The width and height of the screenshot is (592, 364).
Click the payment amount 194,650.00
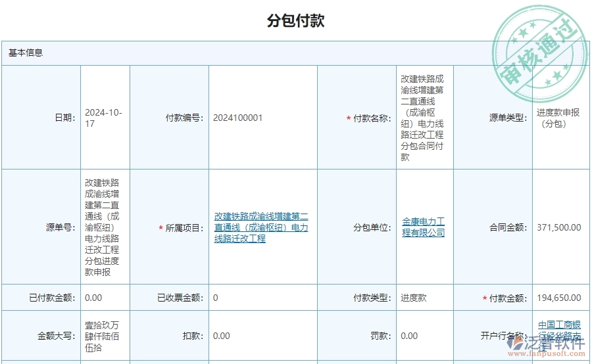[x=558, y=298]
